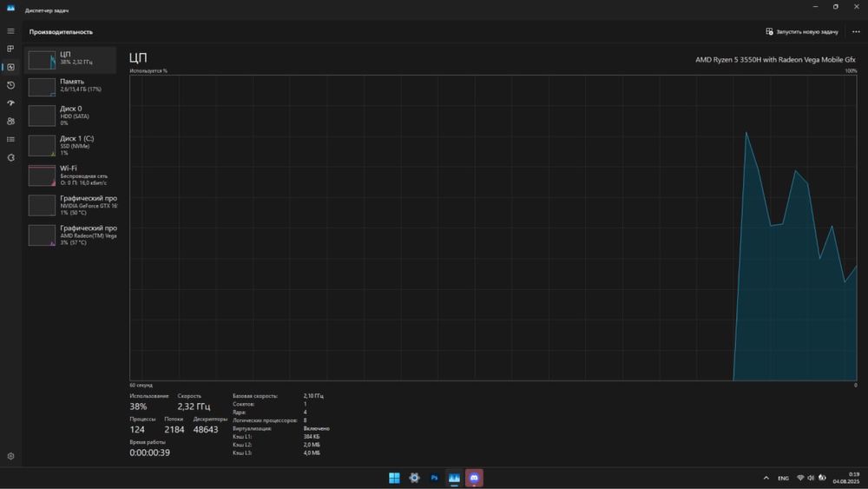Click the 'Базовая скорость' label
Image resolution: width=868 pixels, height=489 pixels.
pos(255,396)
